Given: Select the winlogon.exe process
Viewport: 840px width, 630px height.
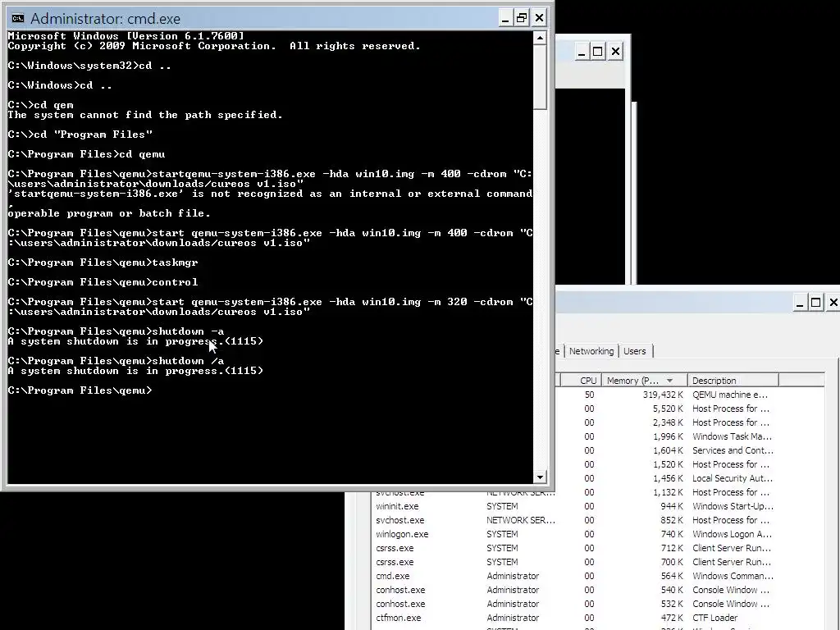Looking at the screenshot, I should [402, 534].
